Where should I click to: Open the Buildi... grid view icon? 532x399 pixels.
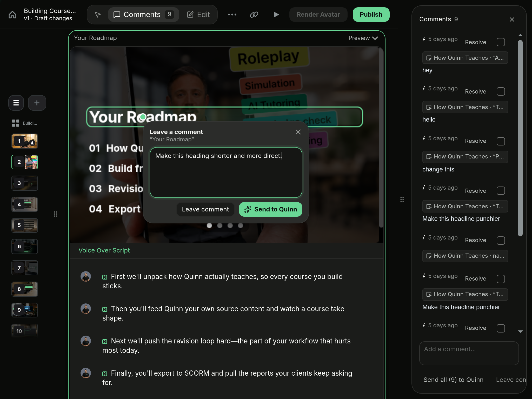pos(16,123)
